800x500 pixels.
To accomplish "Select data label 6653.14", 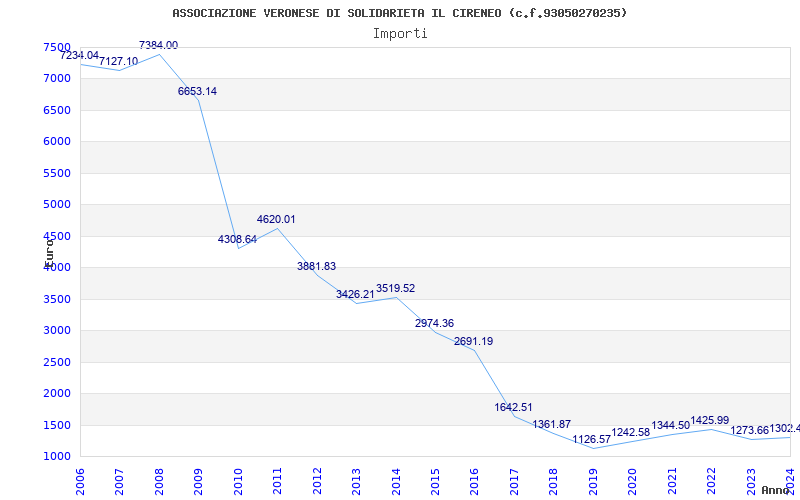I will pos(197,91).
